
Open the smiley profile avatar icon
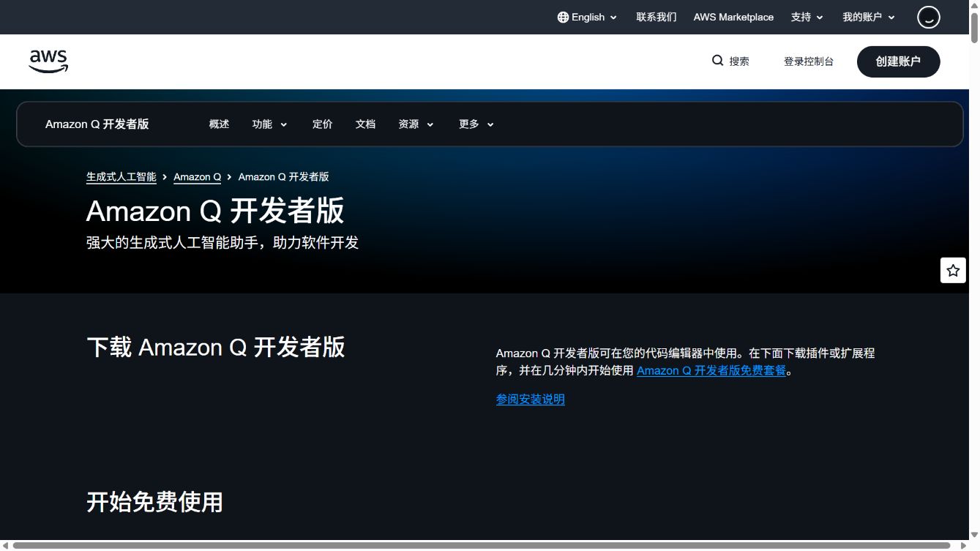[929, 17]
